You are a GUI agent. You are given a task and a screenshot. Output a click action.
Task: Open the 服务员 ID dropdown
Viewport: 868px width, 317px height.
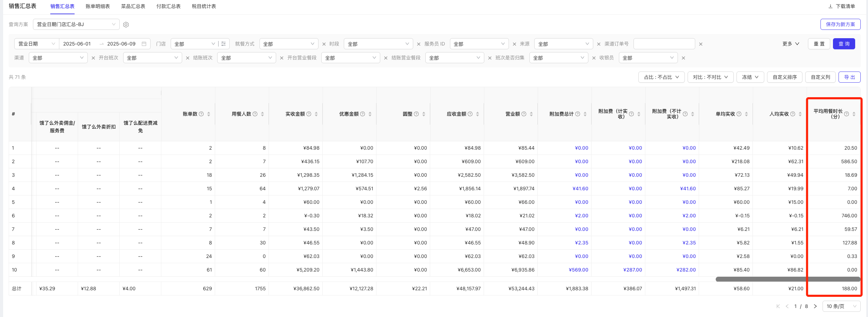pos(479,44)
